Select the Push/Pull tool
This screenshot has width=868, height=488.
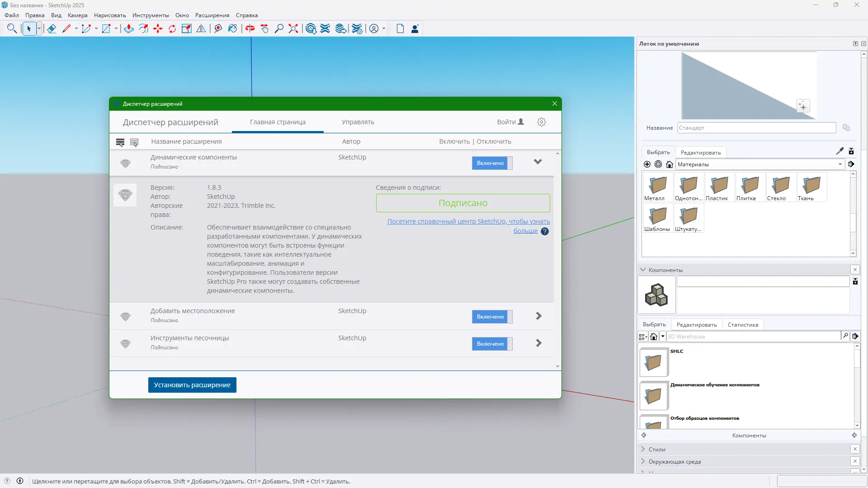coord(129,29)
